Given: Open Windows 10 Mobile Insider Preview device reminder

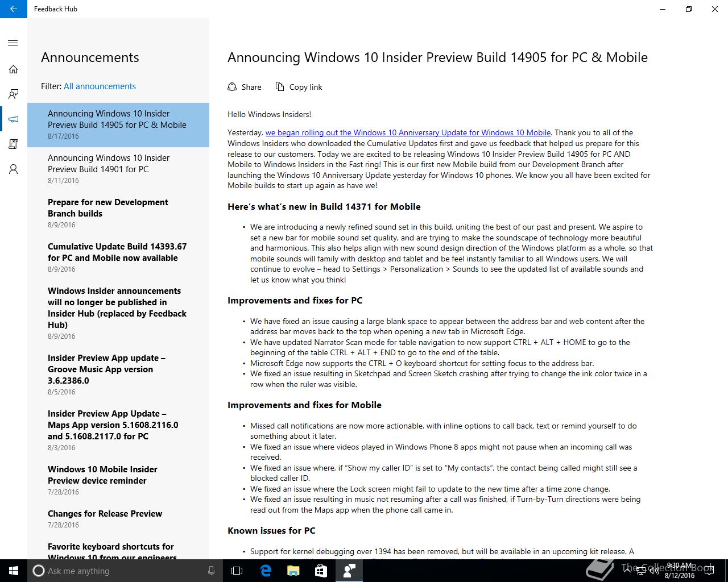Looking at the screenshot, I should coord(118,481).
